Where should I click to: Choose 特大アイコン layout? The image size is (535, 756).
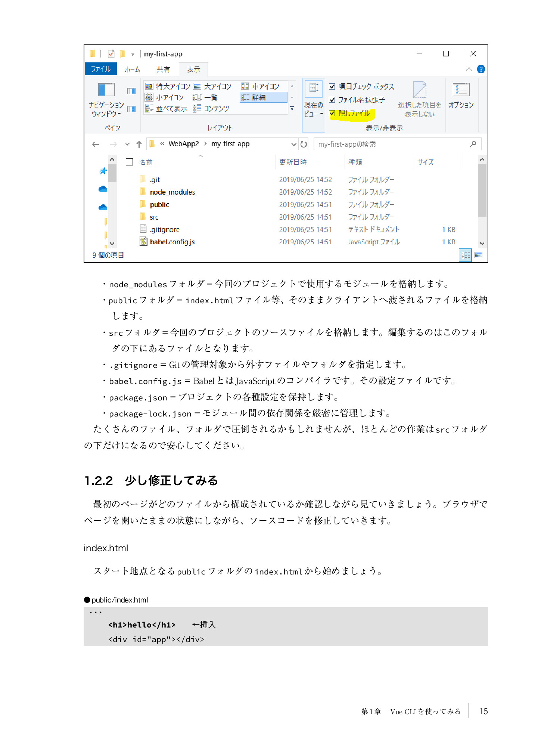167,86
